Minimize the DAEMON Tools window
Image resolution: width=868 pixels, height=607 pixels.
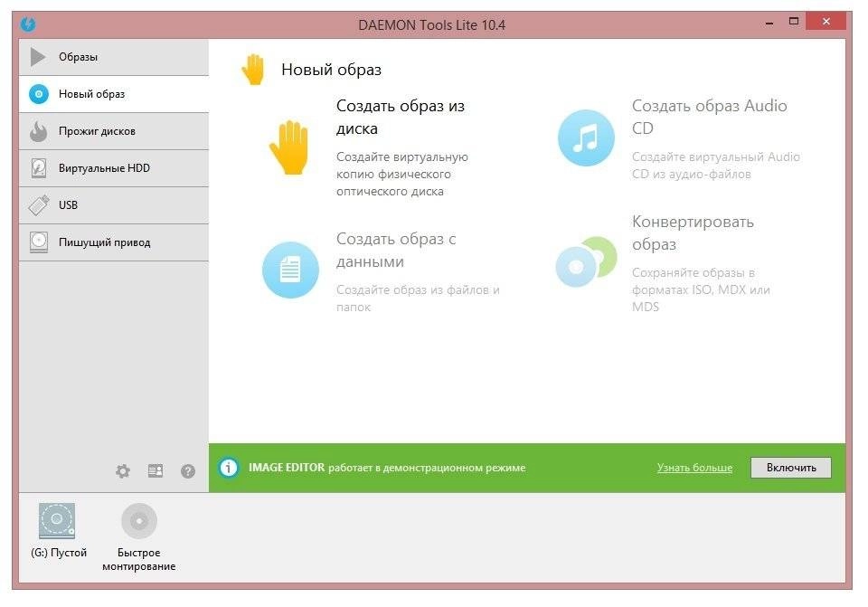[x=769, y=23]
